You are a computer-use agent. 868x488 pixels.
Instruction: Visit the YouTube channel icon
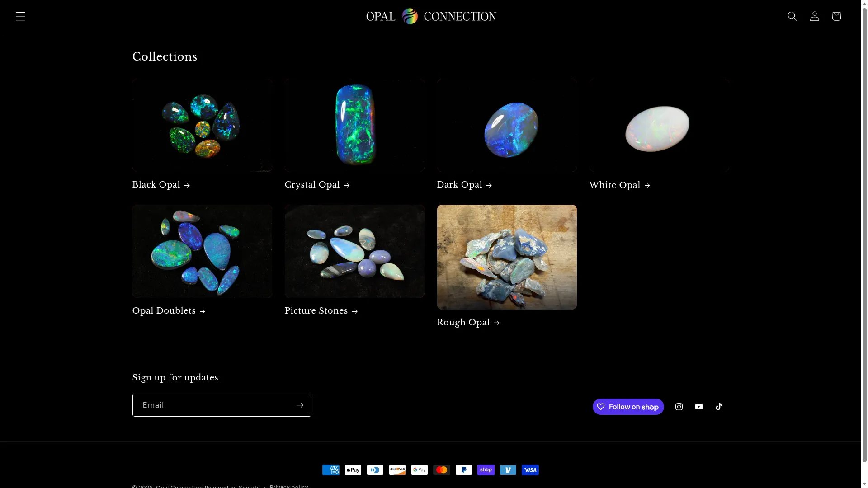[699, 407]
